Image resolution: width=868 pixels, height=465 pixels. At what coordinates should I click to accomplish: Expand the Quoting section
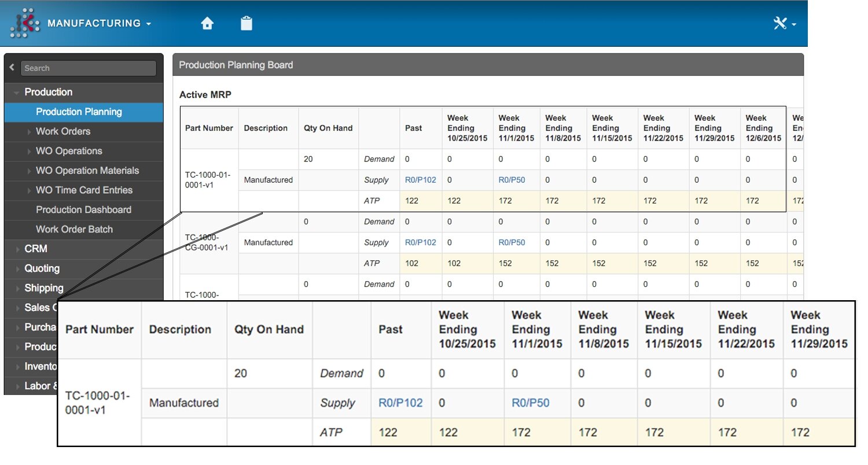coord(42,268)
